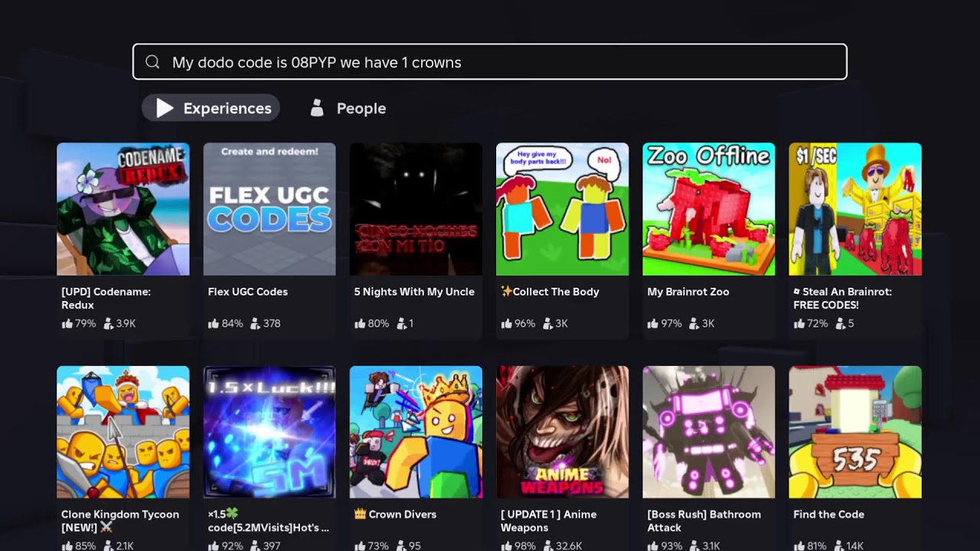Image resolution: width=980 pixels, height=551 pixels.
Task: Click the 72% rating on Steal An Brainrot
Action: point(817,324)
